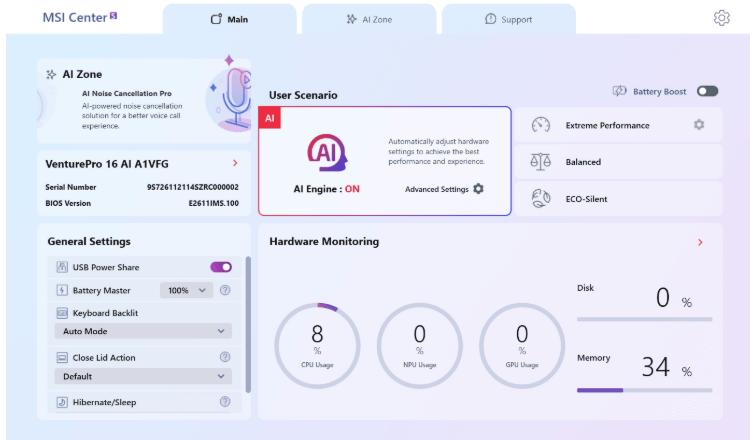
Task: Click the AI Engine : ON status
Action: (326, 189)
